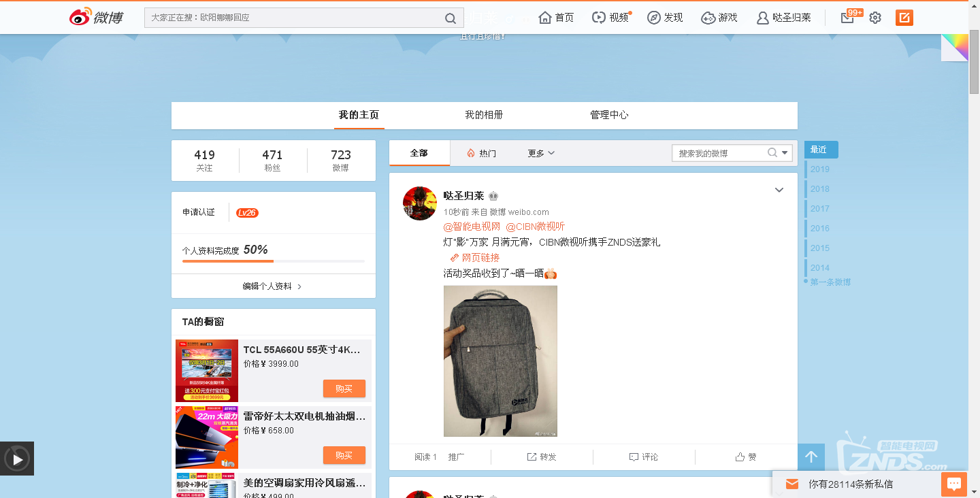Open 雷帝好太太 product thumbnail
This screenshot has width=980, height=498.
coord(207,437)
